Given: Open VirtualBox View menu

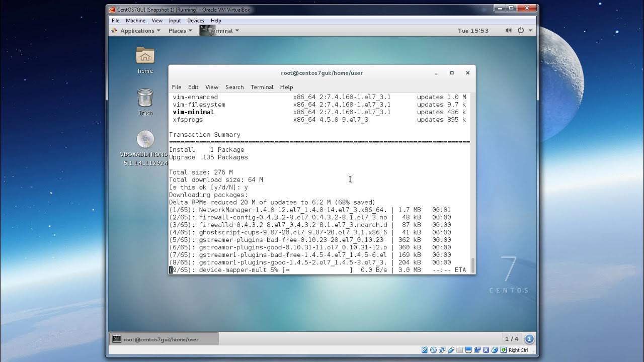Looking at the screenshot, I should click(x=157, y=21).
